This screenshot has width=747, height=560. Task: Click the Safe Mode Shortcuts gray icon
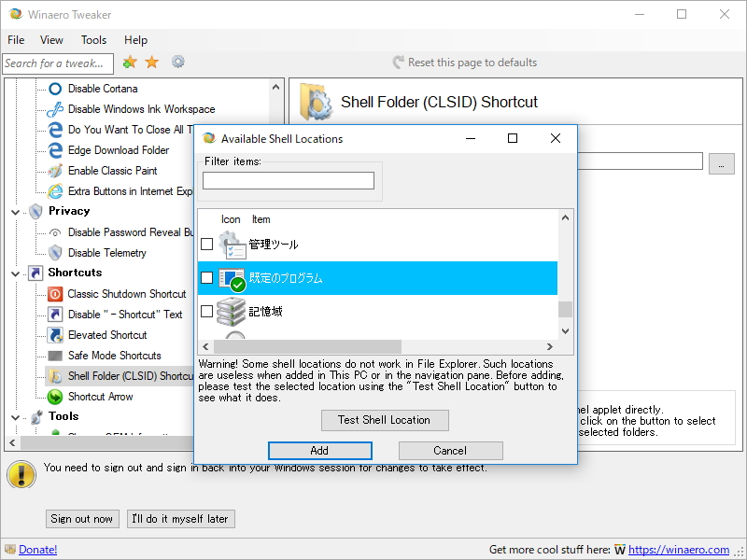click(55, 356)
